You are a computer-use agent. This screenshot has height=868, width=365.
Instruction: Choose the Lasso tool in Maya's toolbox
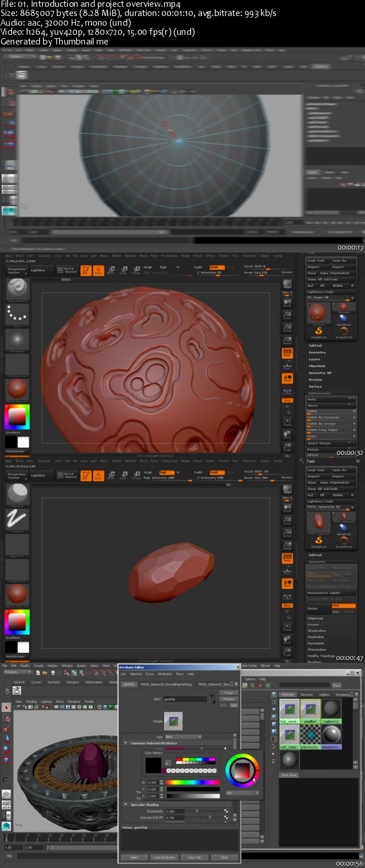coord(6,718)
